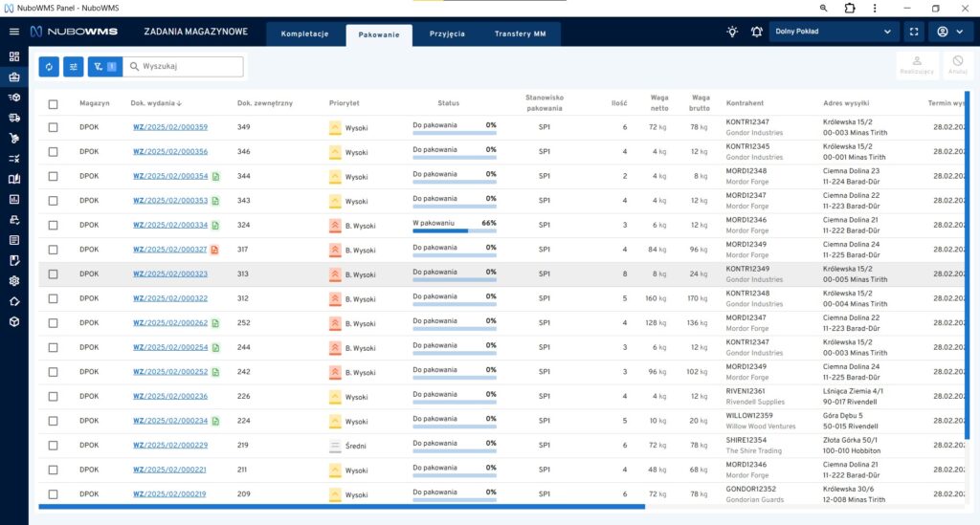980x525 pixels.
Task: Select checkbox for row WZ/2025/02/000229
Action: 54,446
